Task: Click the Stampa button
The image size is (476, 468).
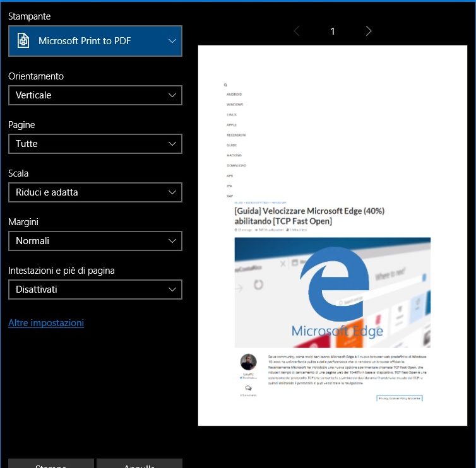Action: [51, 463]
